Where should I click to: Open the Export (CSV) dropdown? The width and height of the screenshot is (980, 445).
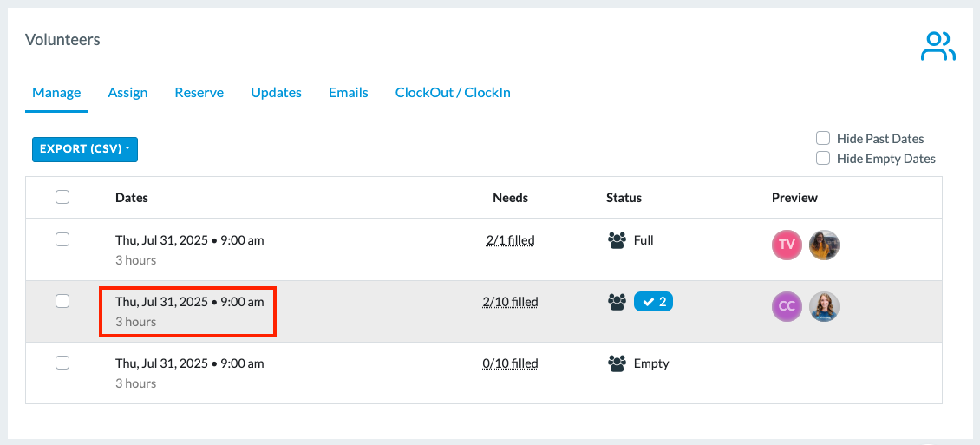click(x=85, y=149)
